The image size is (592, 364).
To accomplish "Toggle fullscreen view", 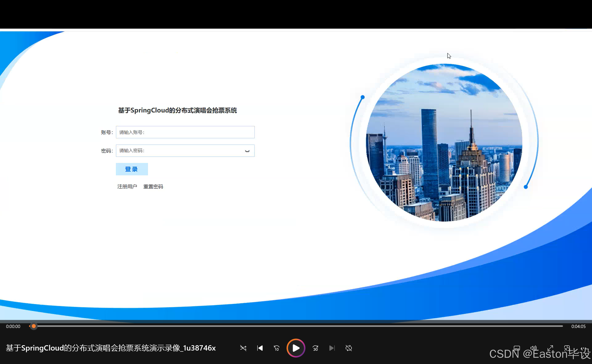I will tap(550, 348).
